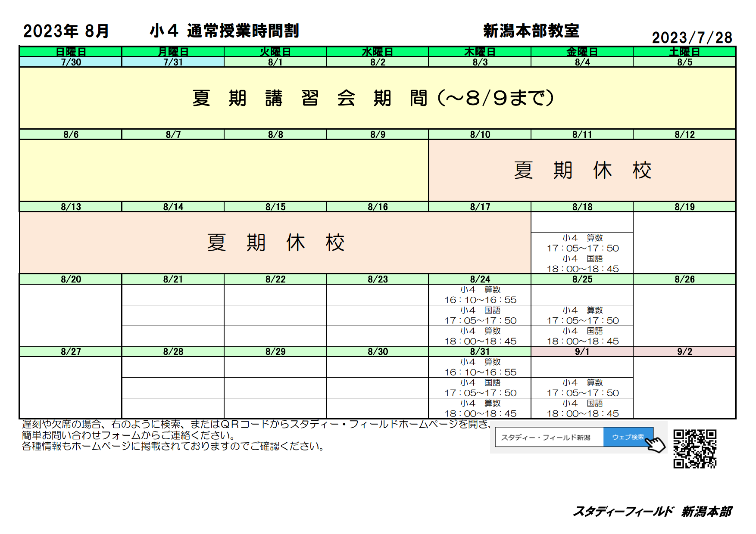Click the 月曜日 column header
756x534 pixels.
coord(173,52)
